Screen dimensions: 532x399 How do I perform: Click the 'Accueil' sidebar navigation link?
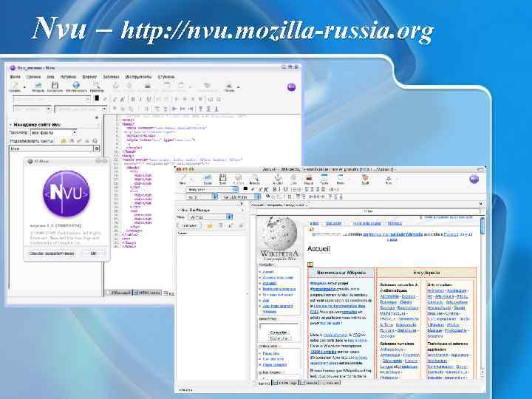[x=267, y=272]
